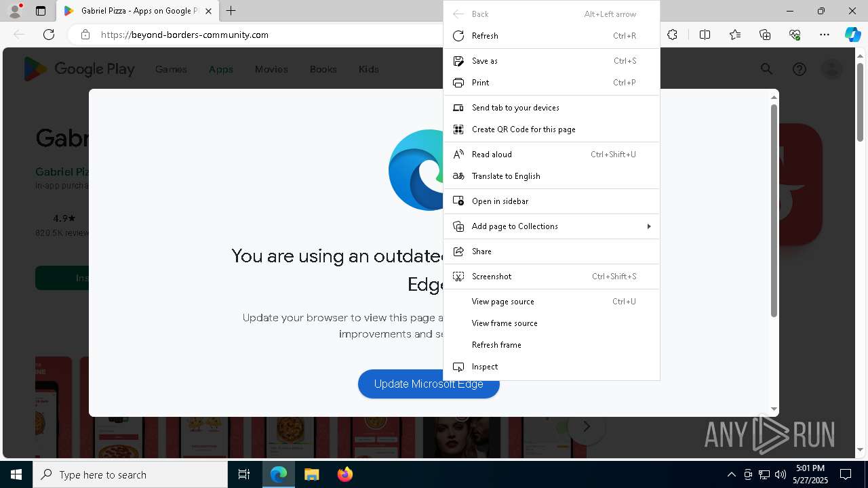
Task: Open the Copilot sidebar icon
Action: [x=852, y=35]
